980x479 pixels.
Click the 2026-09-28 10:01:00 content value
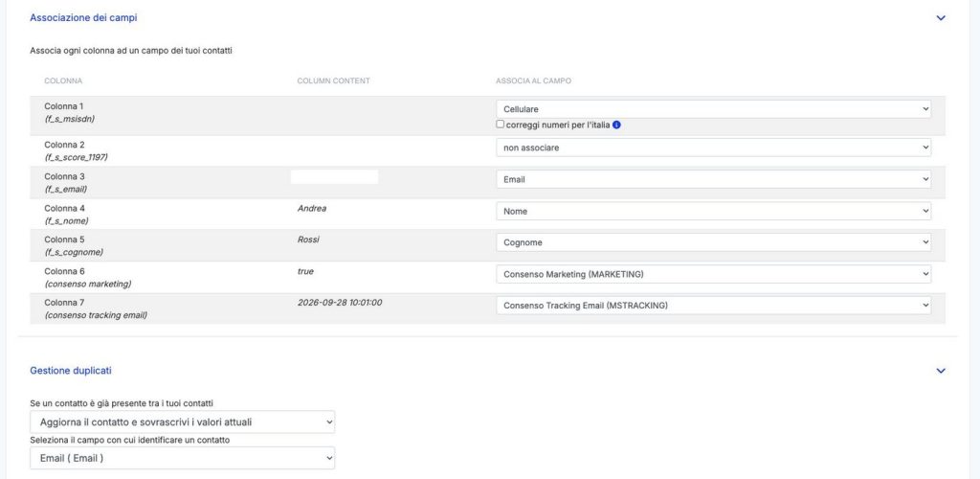point(340,303)
